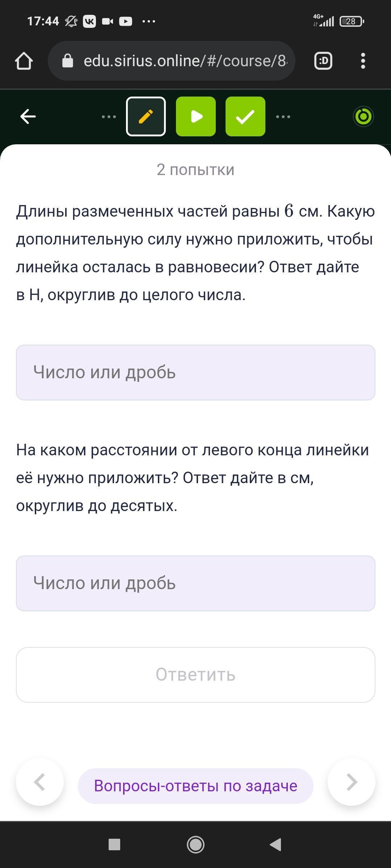Tap the Android home circle button

195,844
